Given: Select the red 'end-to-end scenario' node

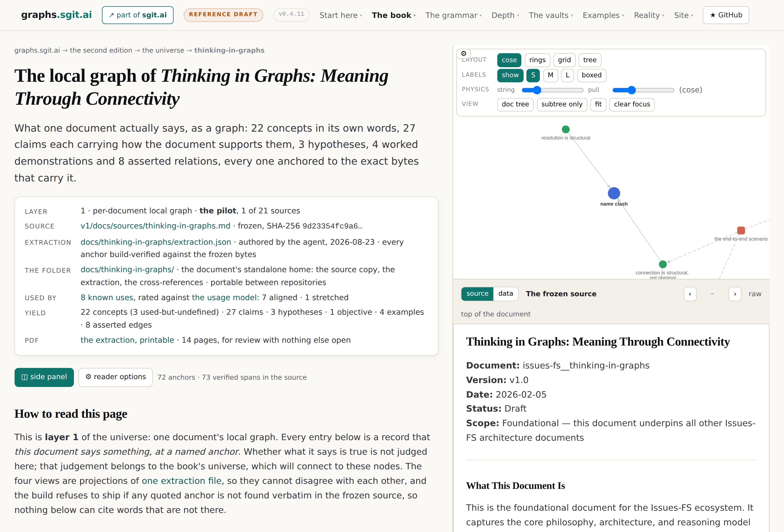Looking at the screenshot, I should pos(741,230).
